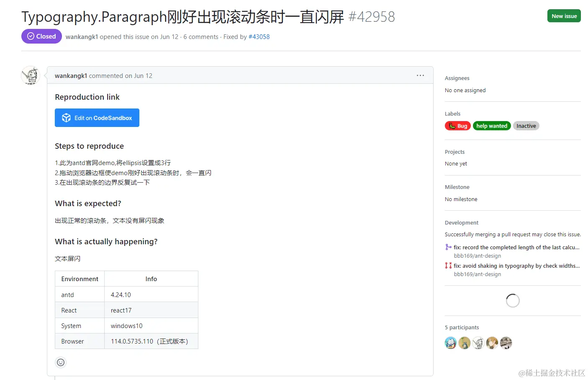The height and width of the screenshot is (380, 588).
Task: Click the fourth participant avatar
Action: pos(492,343)
